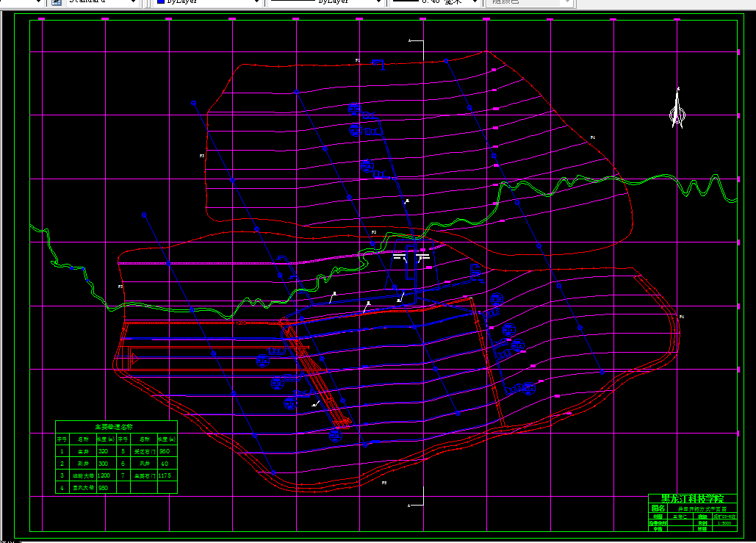Select the 黑龙江科技学院 title block heading
Viewport: 756px width, 543px height.
692,499
